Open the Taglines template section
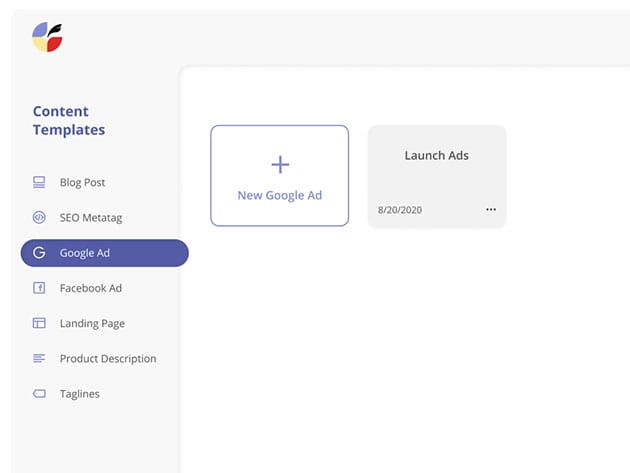 click(80, 394)
